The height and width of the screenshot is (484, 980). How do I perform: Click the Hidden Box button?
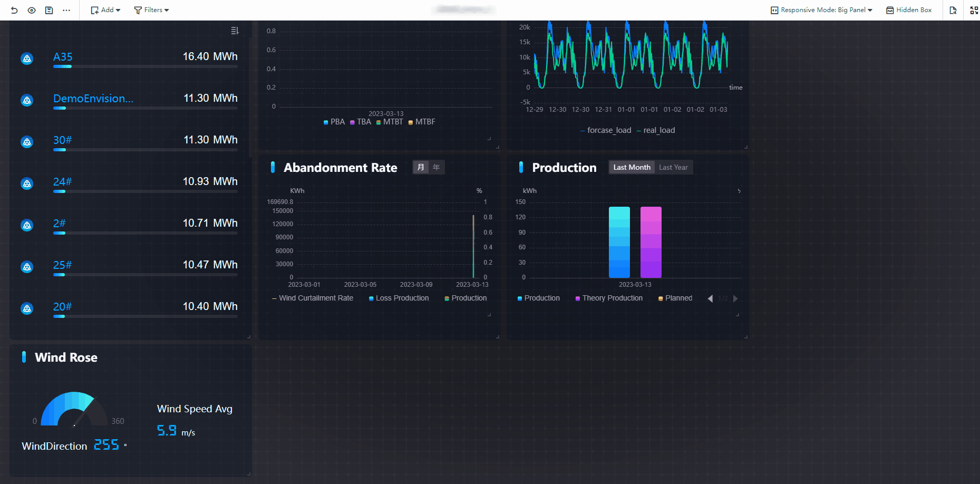[x=909, y=10]
